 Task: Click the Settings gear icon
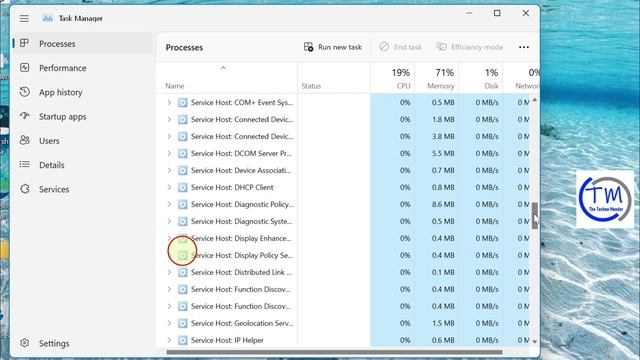24,343
